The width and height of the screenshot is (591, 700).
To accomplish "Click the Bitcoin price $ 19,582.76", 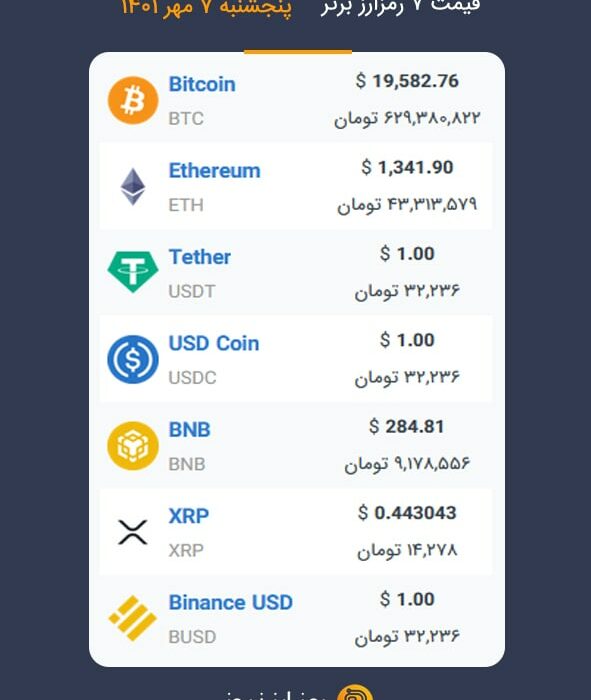I will 407,81.
